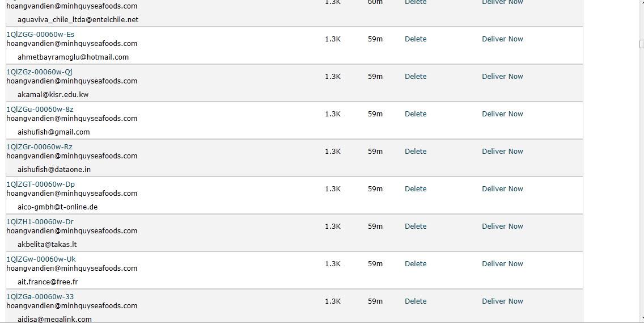Viewport: 644px width, 323px height.
Task: Delete the message to akamal@kisr.edu.kw
Action: [x=416, y=76]
